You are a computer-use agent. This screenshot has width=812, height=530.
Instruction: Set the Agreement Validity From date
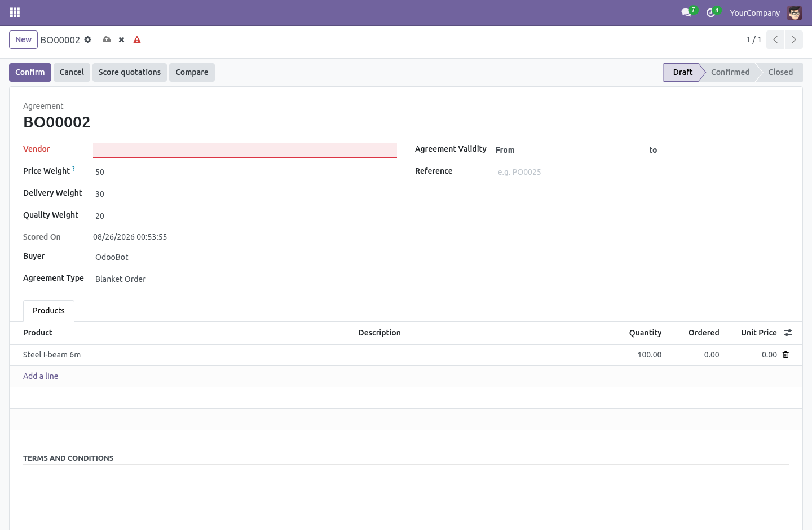(x=581, y=150)
